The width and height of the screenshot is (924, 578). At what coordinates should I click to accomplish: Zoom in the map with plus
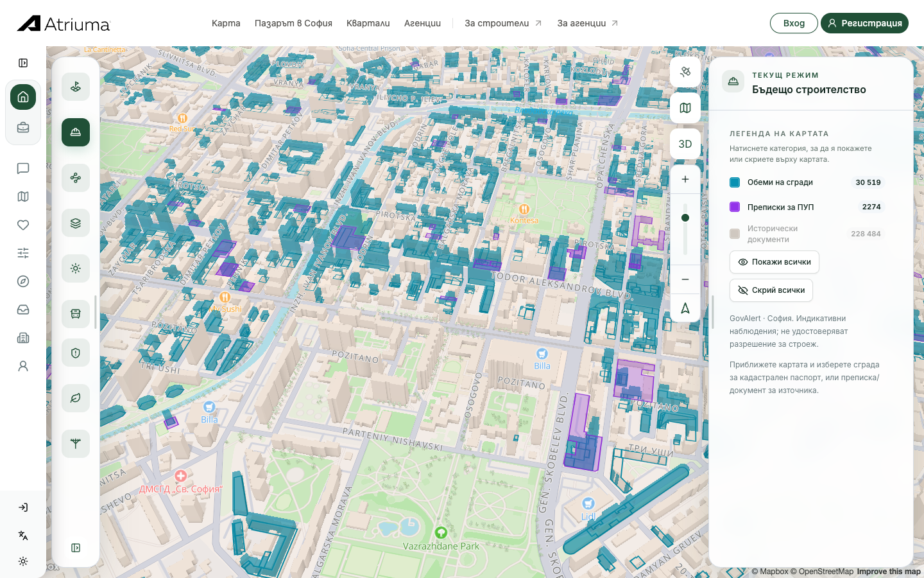pos(685,179)
